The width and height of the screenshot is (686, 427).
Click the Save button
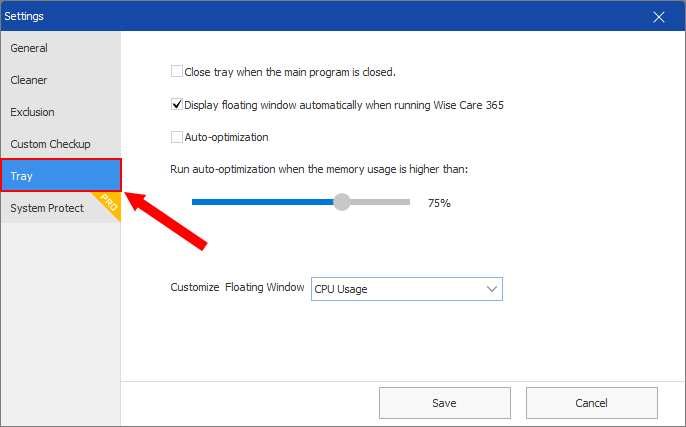pos(444,402)
